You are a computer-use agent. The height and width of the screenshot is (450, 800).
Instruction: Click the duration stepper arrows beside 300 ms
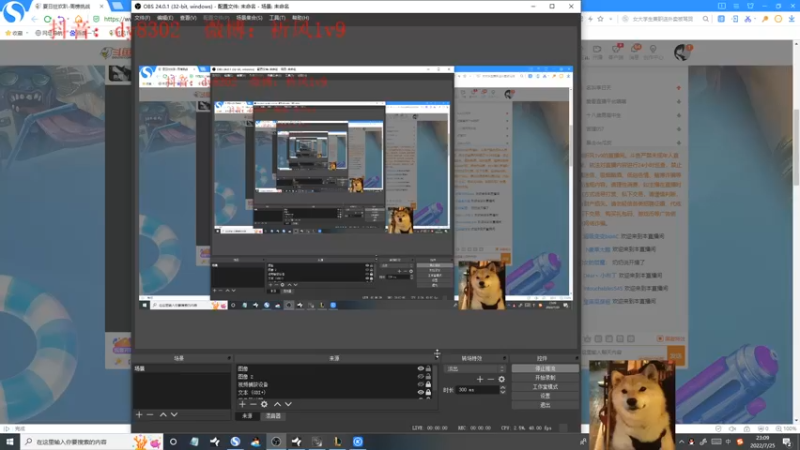[503, 390]
